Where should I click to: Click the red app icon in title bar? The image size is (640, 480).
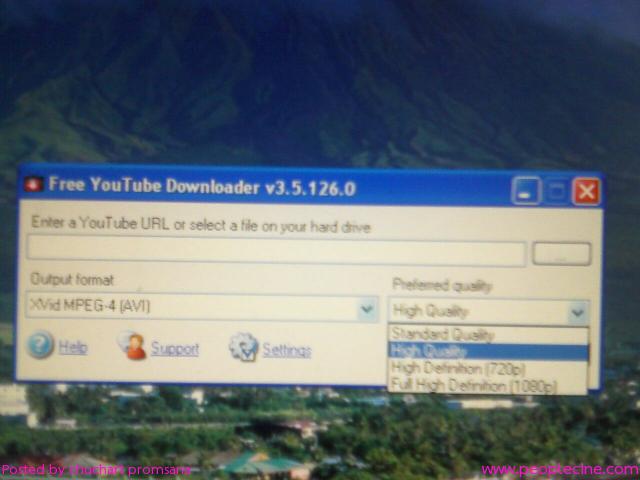click(33, 184)
